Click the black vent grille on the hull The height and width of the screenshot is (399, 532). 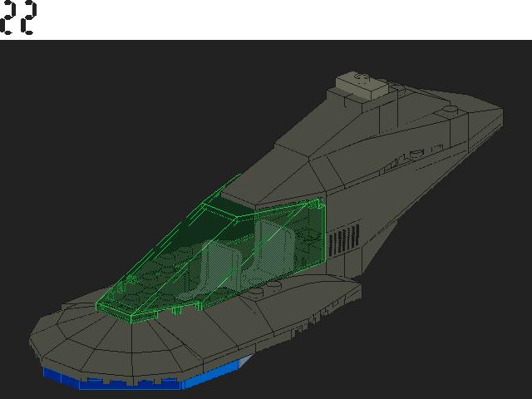(x=343, y=240)
